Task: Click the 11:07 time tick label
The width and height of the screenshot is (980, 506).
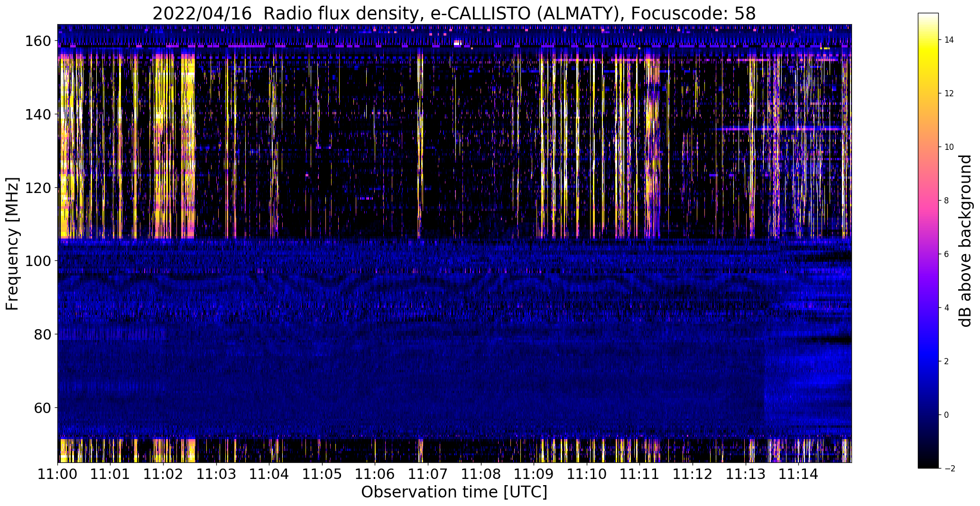Action: point(428,474)
